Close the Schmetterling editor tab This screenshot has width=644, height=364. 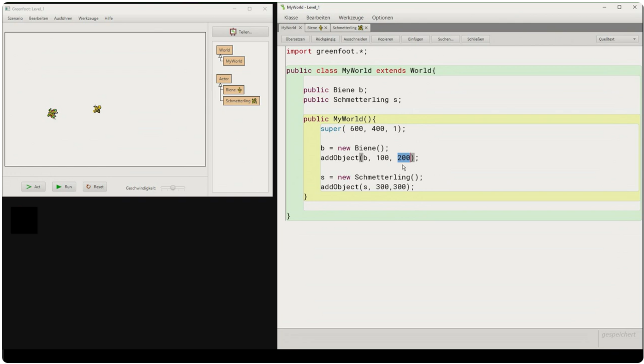tap(366, 28)
